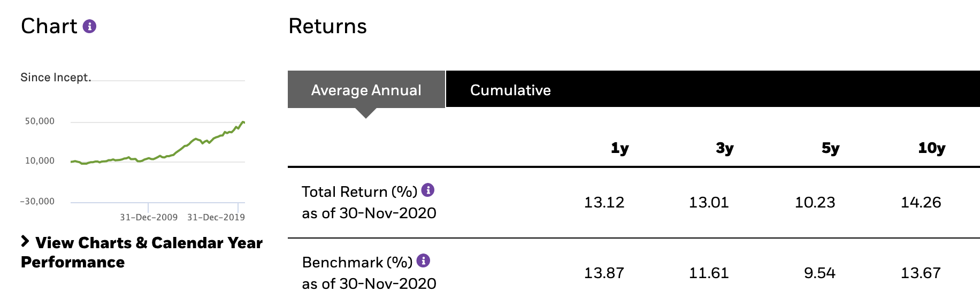Click the green performance line chart

coord(158,142)
